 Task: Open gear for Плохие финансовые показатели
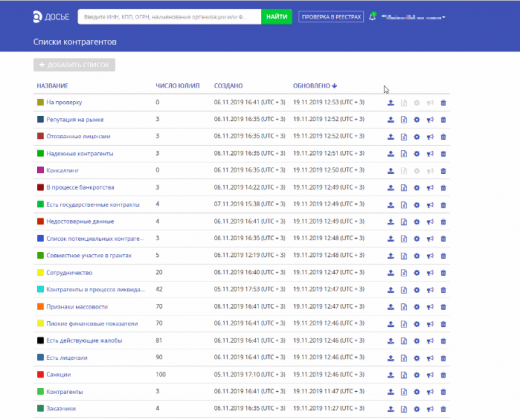click(417, 324)
